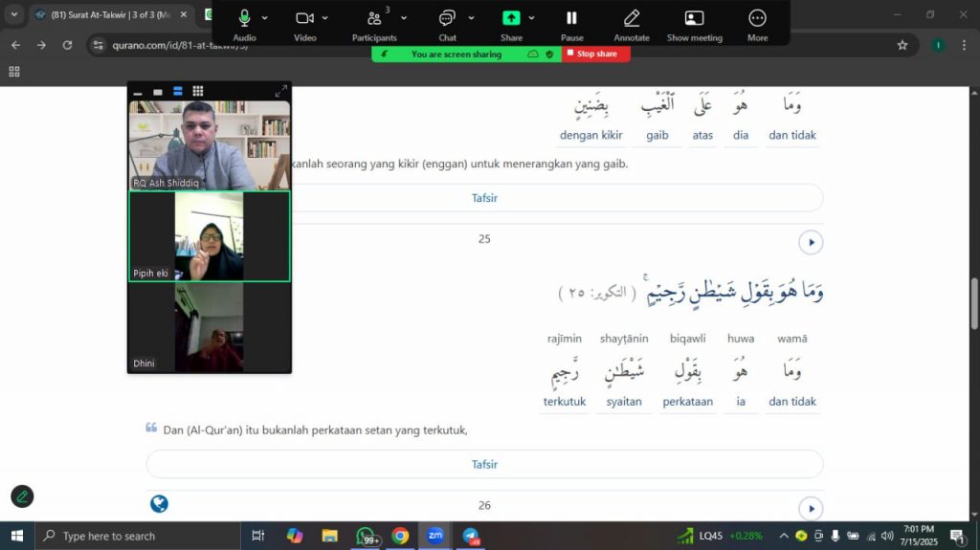Image resolution: width=980 pixels, height=550 pixels.
Task: Click the Show meeting icon
Action: point(694,18)
